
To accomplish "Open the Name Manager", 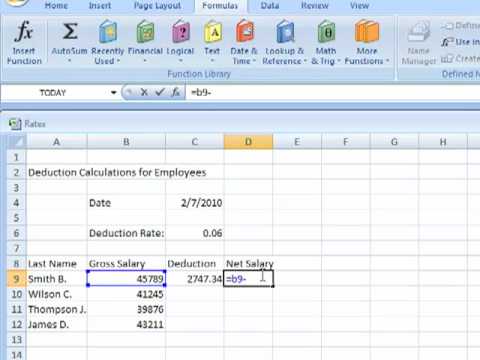I will (x=418, y=42).
